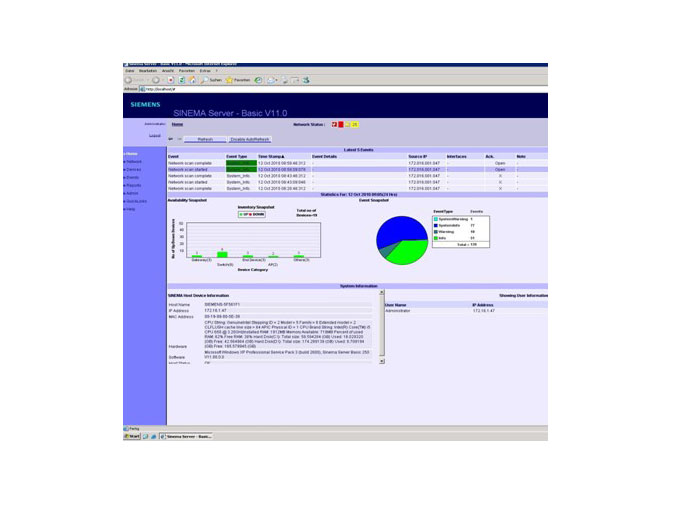Open the Devices item in left sidebar
673x505 pixels.
click(133, 169)
